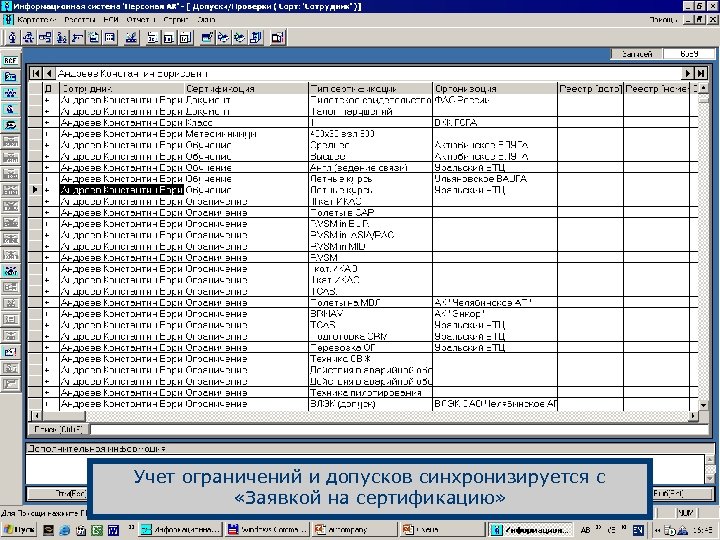The width and height of the screenshot is (720, 540).
Task: Click the ES! icon in the left sidebar
Action: pos(10,352)
